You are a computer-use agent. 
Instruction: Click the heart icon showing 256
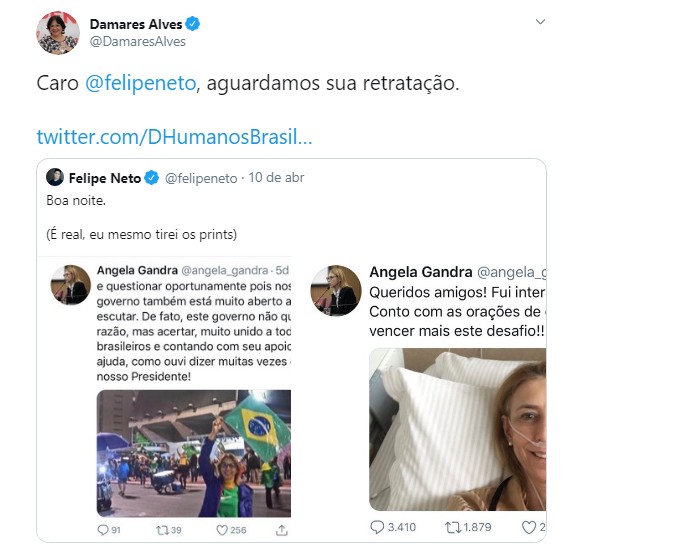[222, 530]
